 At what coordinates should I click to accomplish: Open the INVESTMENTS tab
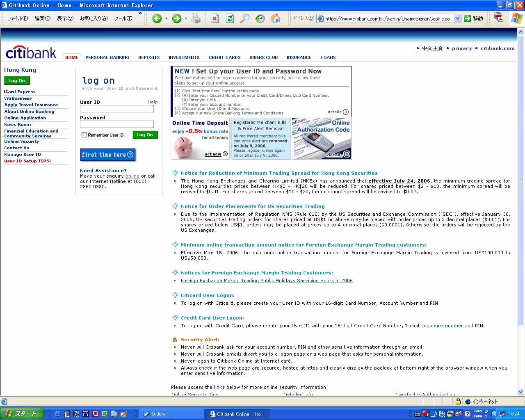[x=184, y=57]
